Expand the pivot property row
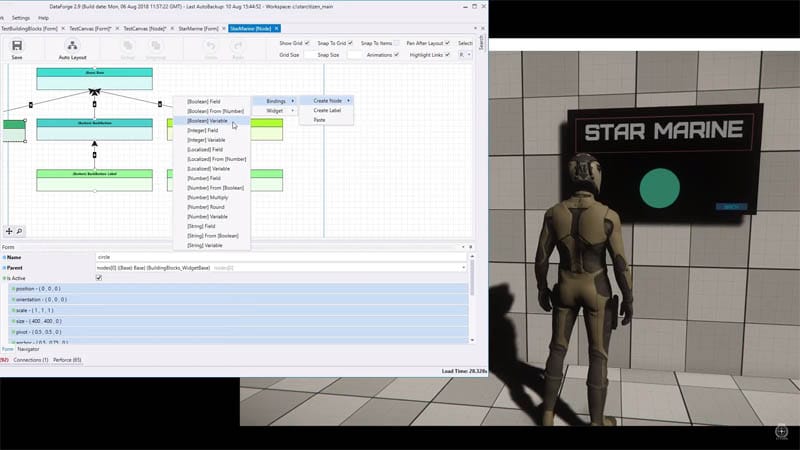This screenshot has height=450, width=800. click(x=239, y=332)
